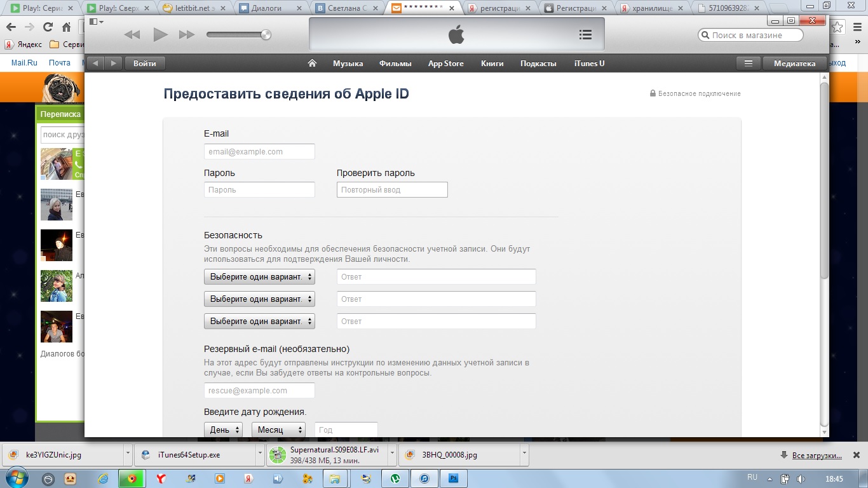The height and width of the screenshot is (488, 868).
Task: Open Photoshop from the taskbar
Action: (454, 478)
